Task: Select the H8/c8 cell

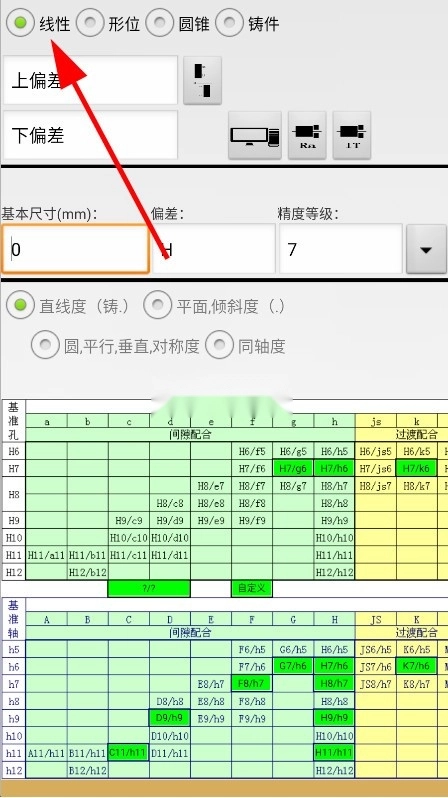Action: tap(170, 503)
